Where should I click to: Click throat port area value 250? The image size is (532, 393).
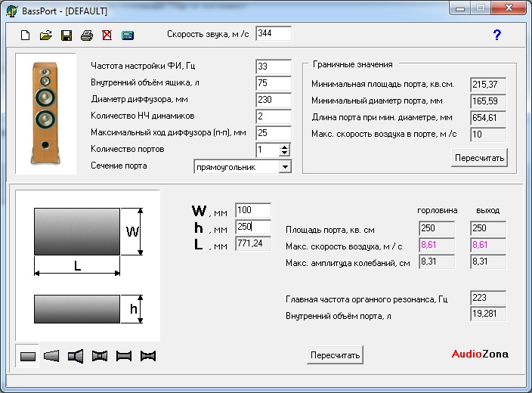(x=437, y=228)
